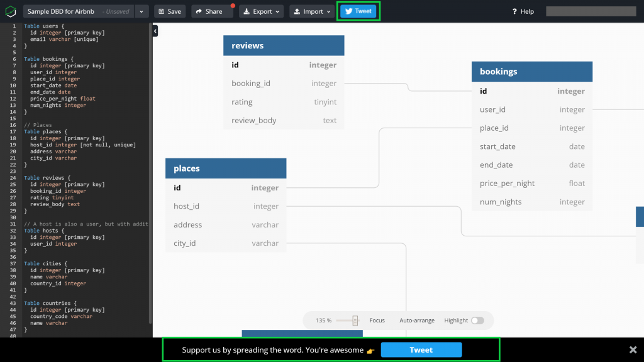Select the places table header
This screenshot has width=644, height=362.
click(225, 168)
